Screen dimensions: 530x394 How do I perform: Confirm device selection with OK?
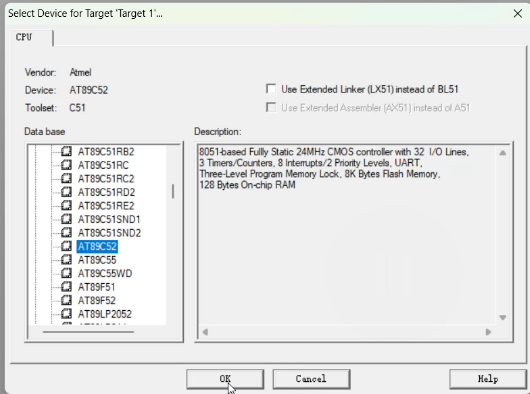coord(225,379)
